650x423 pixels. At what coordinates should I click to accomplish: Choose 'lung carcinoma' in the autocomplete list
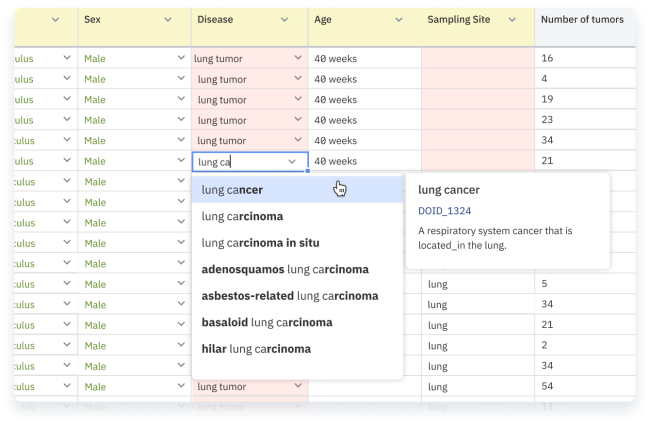tap(242, 216)
